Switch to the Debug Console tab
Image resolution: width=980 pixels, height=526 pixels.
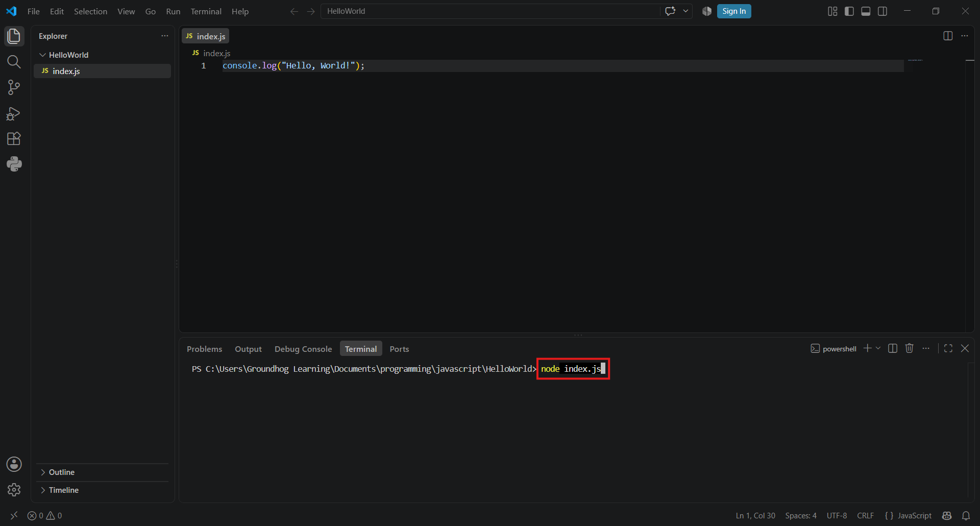pyautogui.click(x=303, y=349)
